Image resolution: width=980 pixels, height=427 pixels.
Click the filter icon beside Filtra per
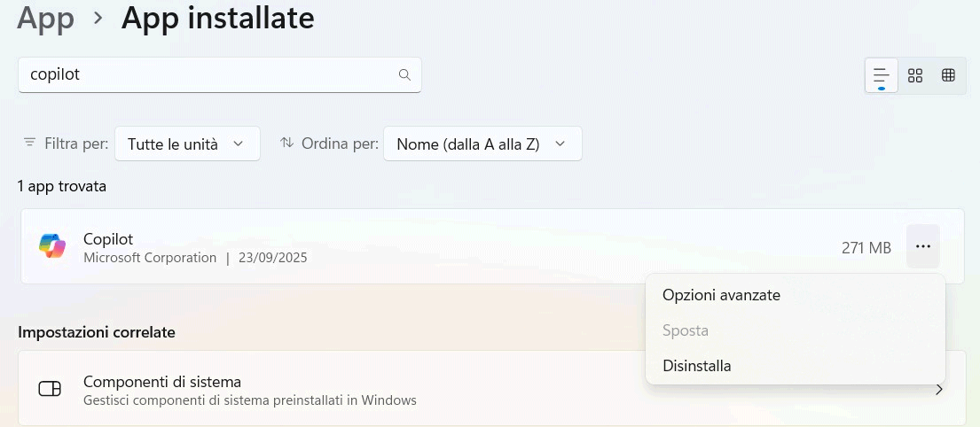coord(30,143)
